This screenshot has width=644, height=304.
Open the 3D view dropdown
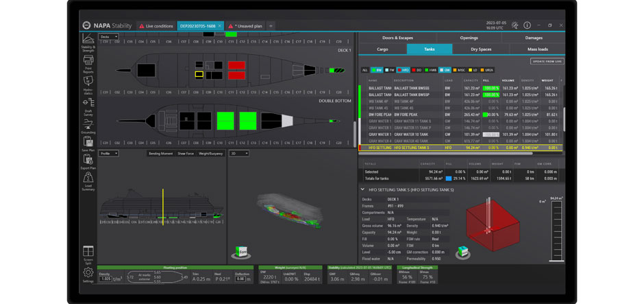pos(239,154)
